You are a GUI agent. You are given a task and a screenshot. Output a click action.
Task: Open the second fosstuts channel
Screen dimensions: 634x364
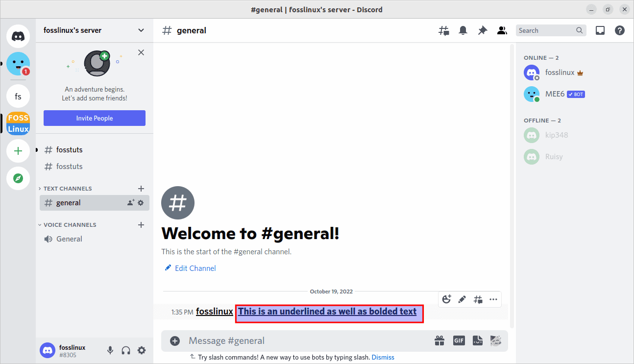pos(95,167)
